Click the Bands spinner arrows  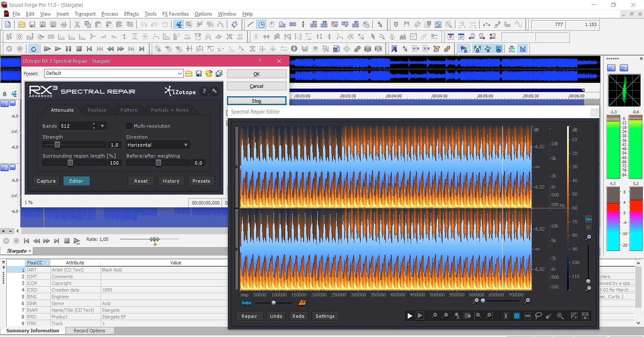click(x=94, y=126)
